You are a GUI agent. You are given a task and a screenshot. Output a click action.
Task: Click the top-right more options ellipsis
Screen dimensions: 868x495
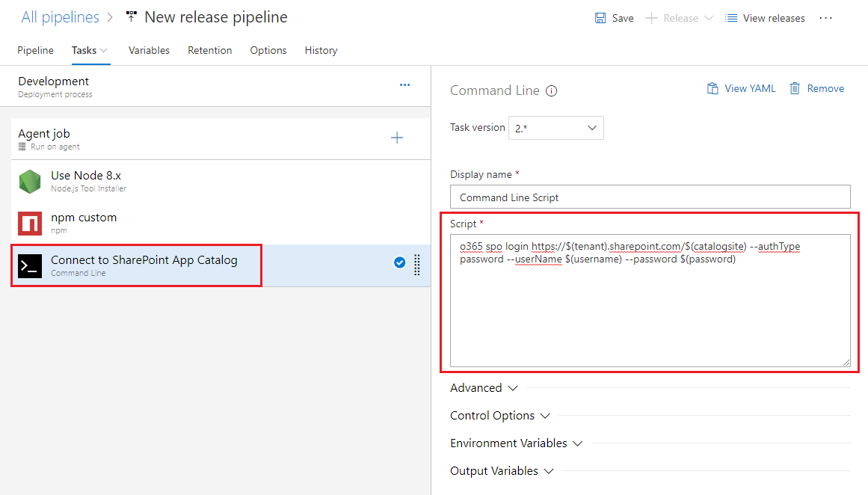825,18
